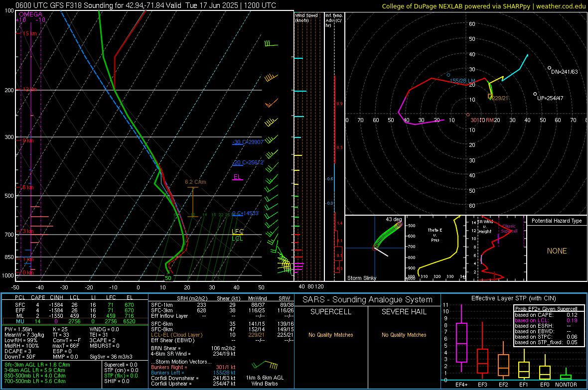
Task: Click the DCAPE = 3 value
Action: pyautogui.click(x=18, y=351)
